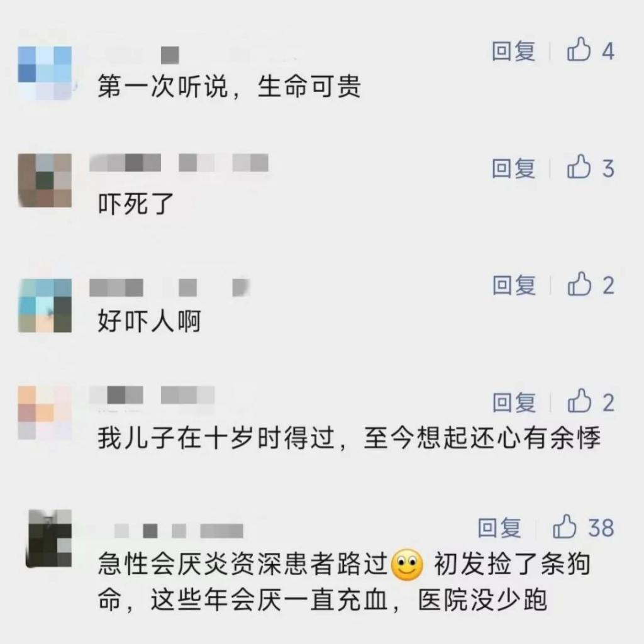Image resolution: width=644 pixels, height=644 pixels.
Task: Open the blurred username above '好吓人啊'
Action: (x=170, y=287)
